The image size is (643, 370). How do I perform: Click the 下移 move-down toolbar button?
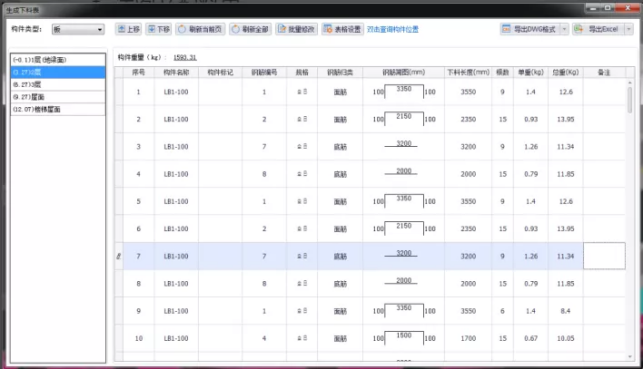(x=158, y=29)
